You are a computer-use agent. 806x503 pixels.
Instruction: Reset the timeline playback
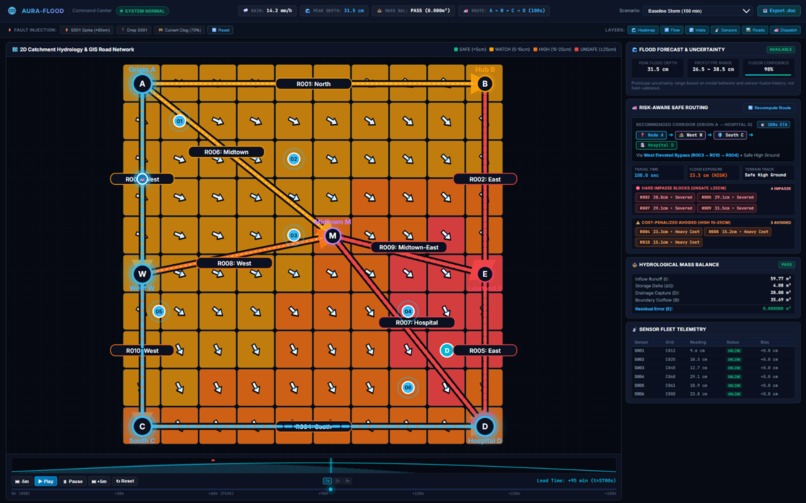tap(125, 481)
